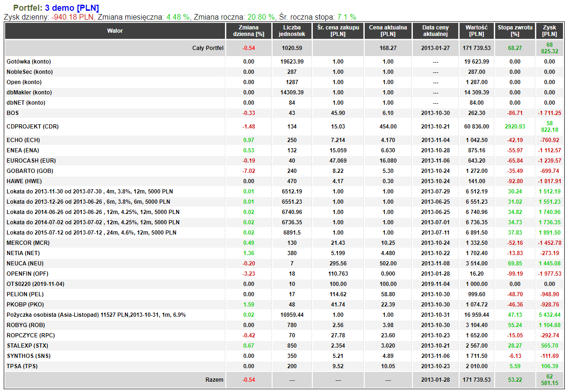The image size is (569, 392).
Task: Click the 'Data ceny aktualnej' column header
Action: tap(436, 31)
